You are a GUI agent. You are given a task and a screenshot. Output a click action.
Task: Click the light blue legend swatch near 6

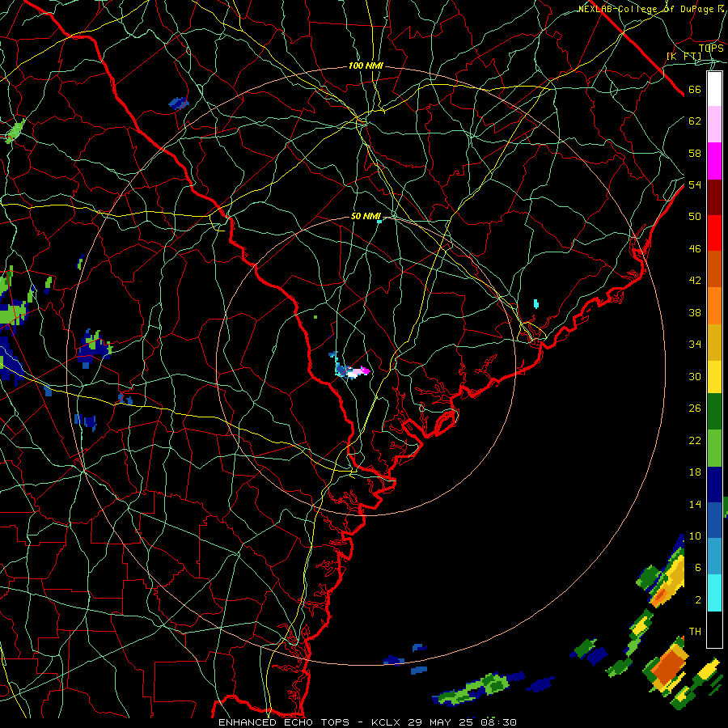click(714, 557)
